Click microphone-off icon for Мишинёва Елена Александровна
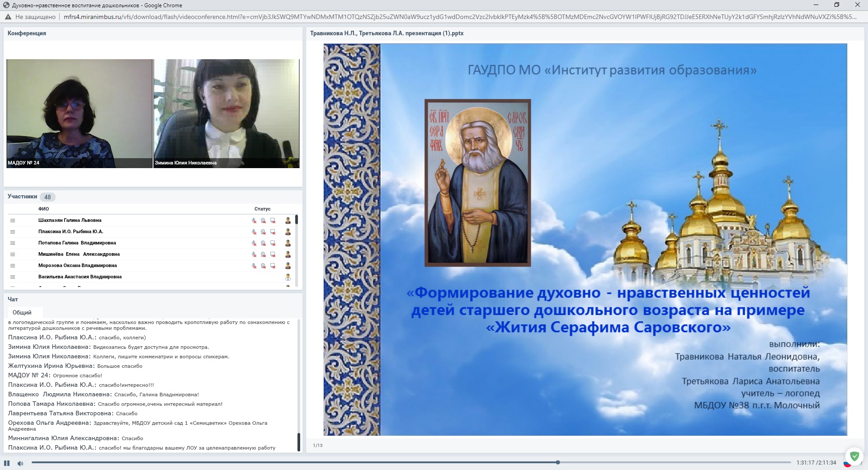868x470 pixels. click(x=254, y=254)
